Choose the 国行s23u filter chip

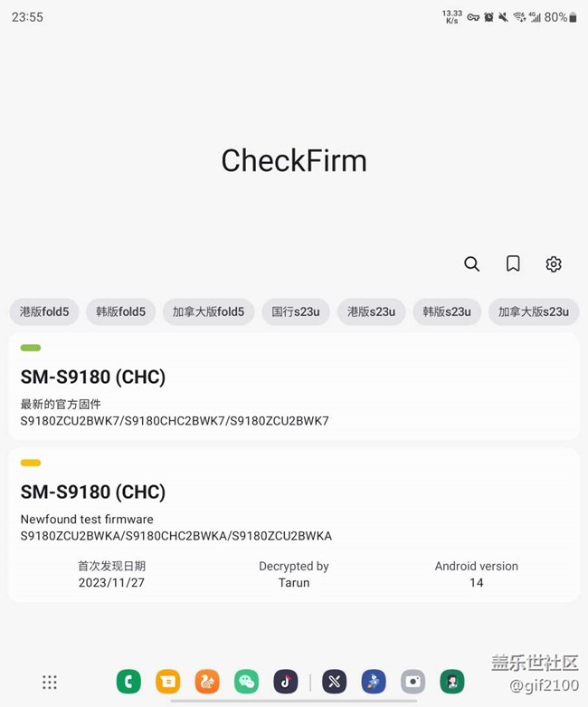pos(296,311)
